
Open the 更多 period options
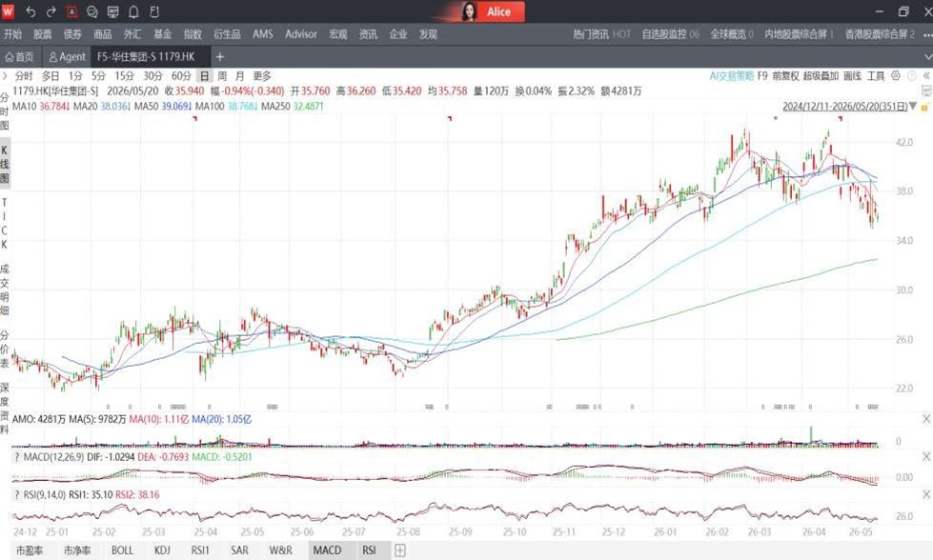[x=262, y=75]
